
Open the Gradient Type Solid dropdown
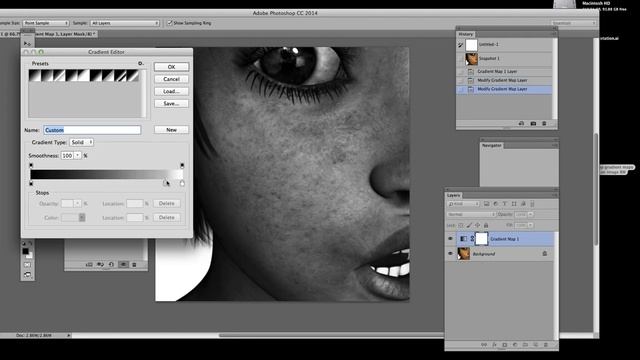(x=81, y=142)
